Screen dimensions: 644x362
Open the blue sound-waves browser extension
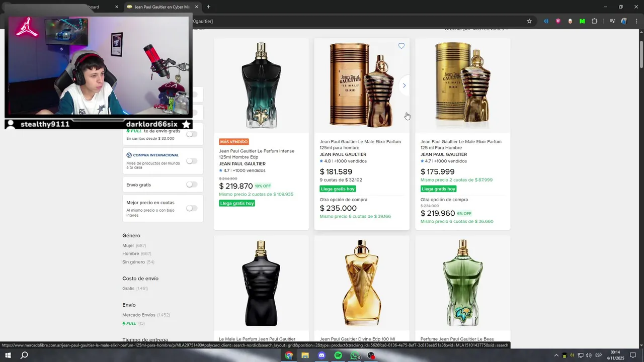click(x=546, y=21)
